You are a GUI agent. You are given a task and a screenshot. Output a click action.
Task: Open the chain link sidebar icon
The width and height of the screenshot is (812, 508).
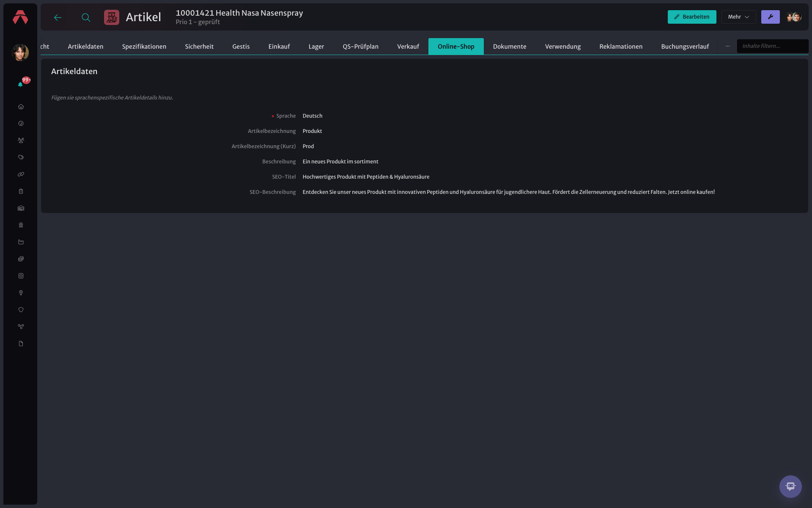coord(21,174)
